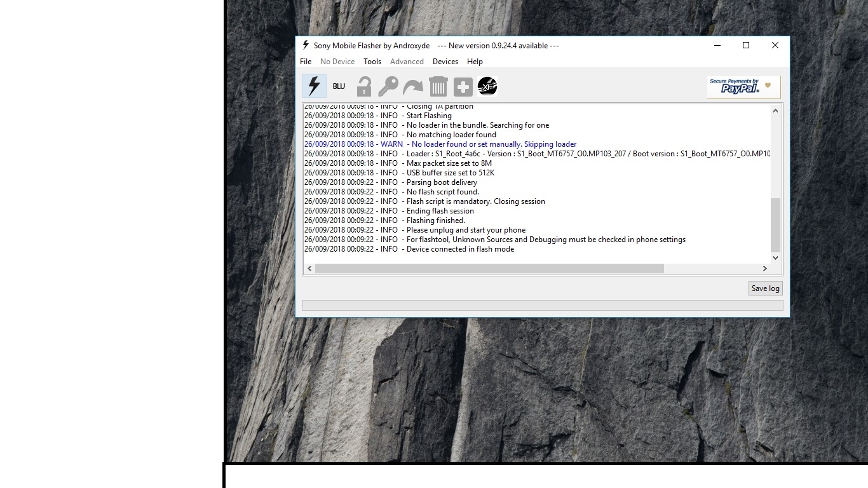
Task: Maximize the Sony Mobile Flasher window
Action: tap(746, 45)
